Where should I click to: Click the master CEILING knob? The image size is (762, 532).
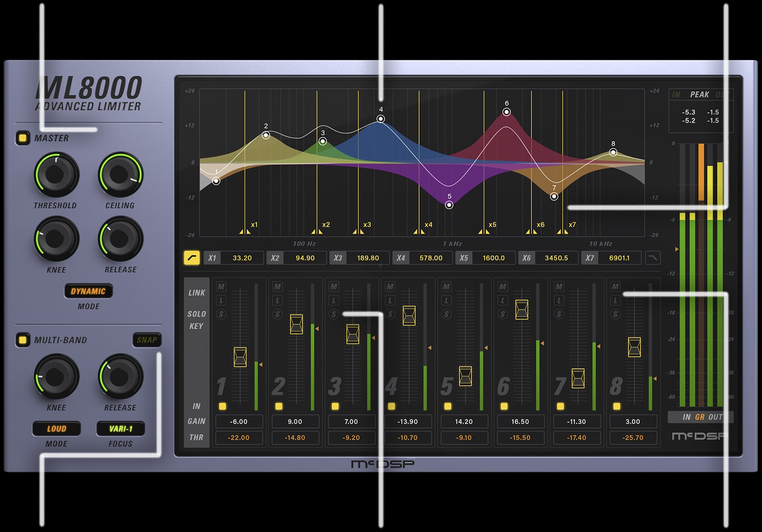point(120,175)
